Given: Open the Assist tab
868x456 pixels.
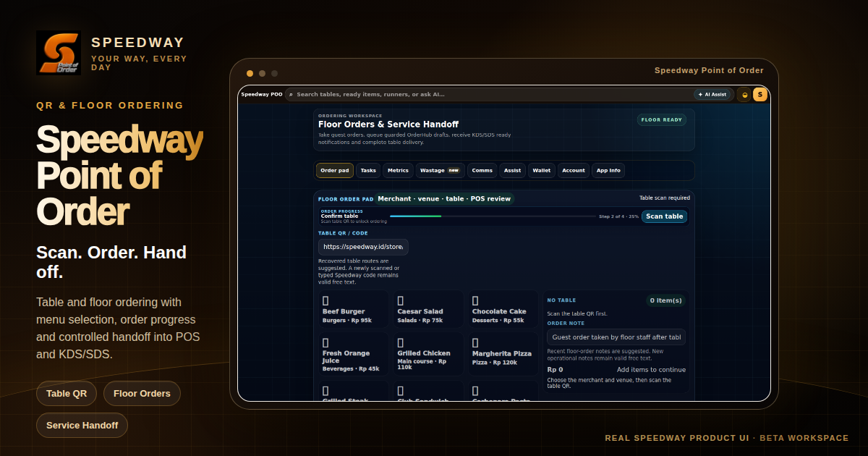Looking at the screenshot, I should pos(512,171).
